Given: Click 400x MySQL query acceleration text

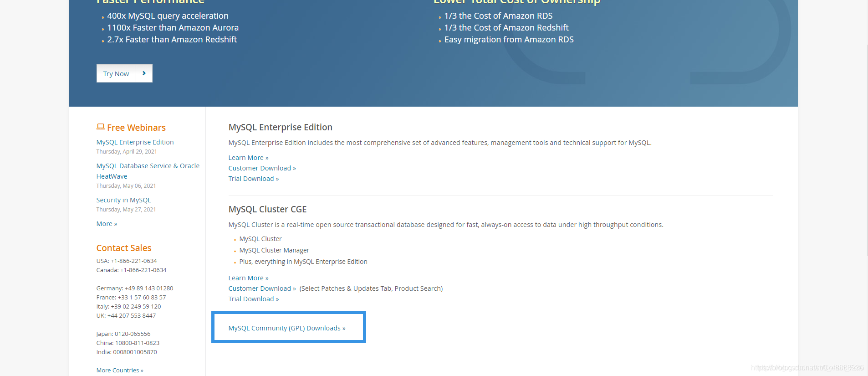Looking at the screenshot, I should 168,16.
